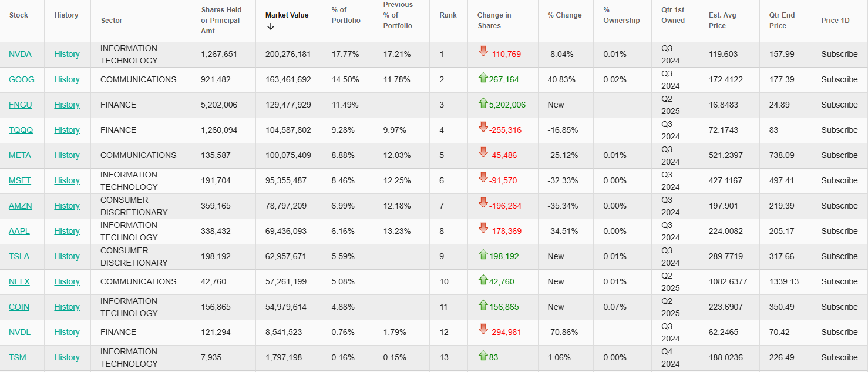View History for TSM

[67, 357]
